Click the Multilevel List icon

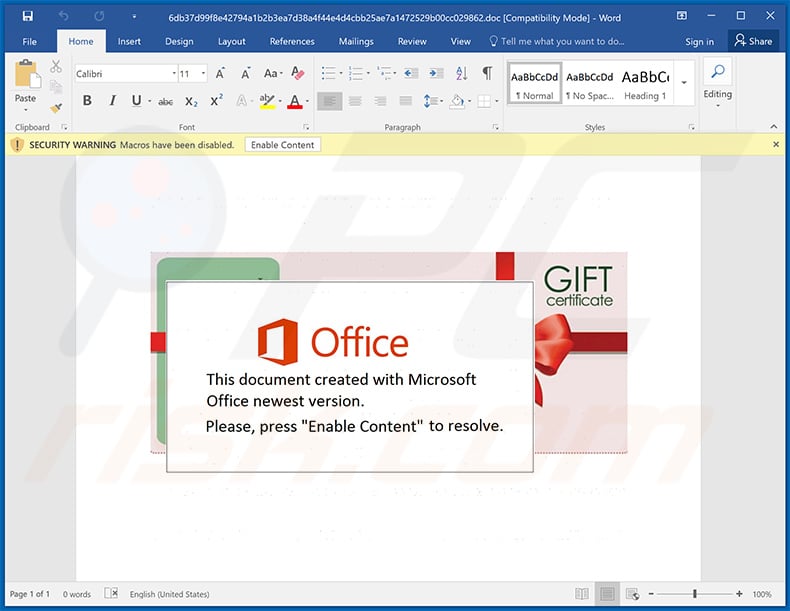click(x=384, y=74)
